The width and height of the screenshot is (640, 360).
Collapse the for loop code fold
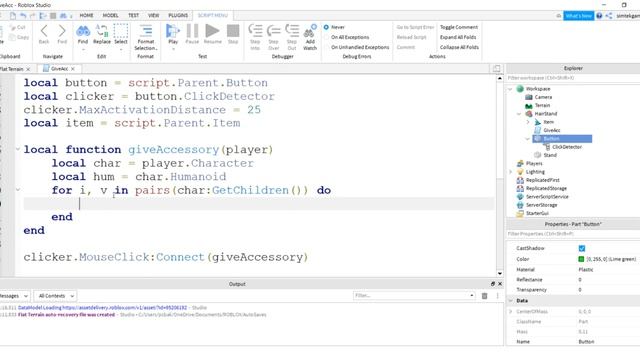click(x=18, y=189)
